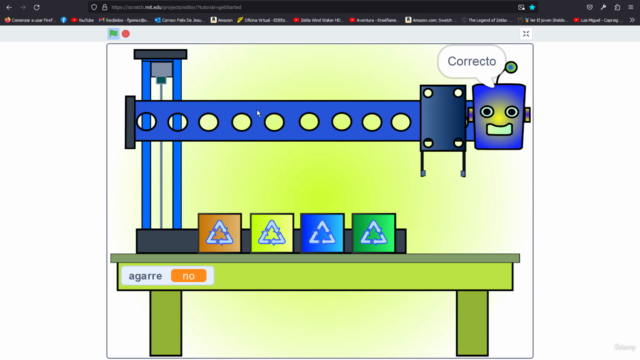Show more bookmarks chevron
The width and height of the screenshot is (640, 360).
point(632,20)
